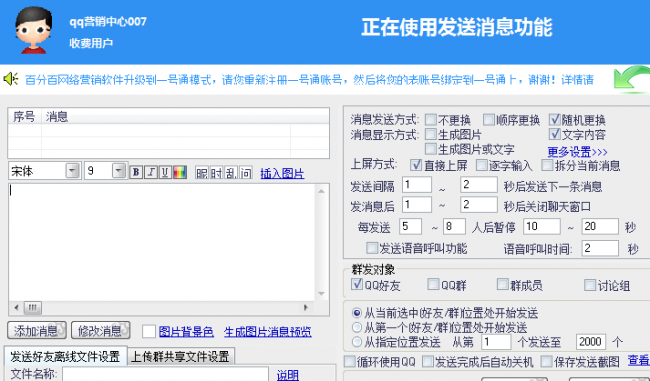Click the 2000 send count field

[590, 342]
